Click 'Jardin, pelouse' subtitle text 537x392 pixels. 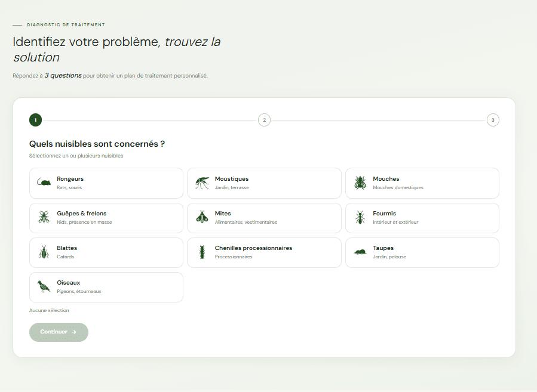pos(389,257)
